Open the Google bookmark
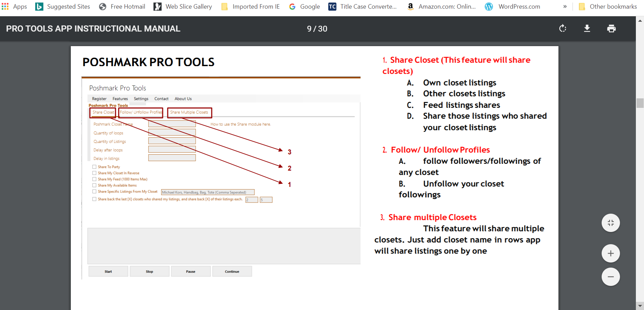Viewport: 644px width, 310px height. click(x=304, y=6)
